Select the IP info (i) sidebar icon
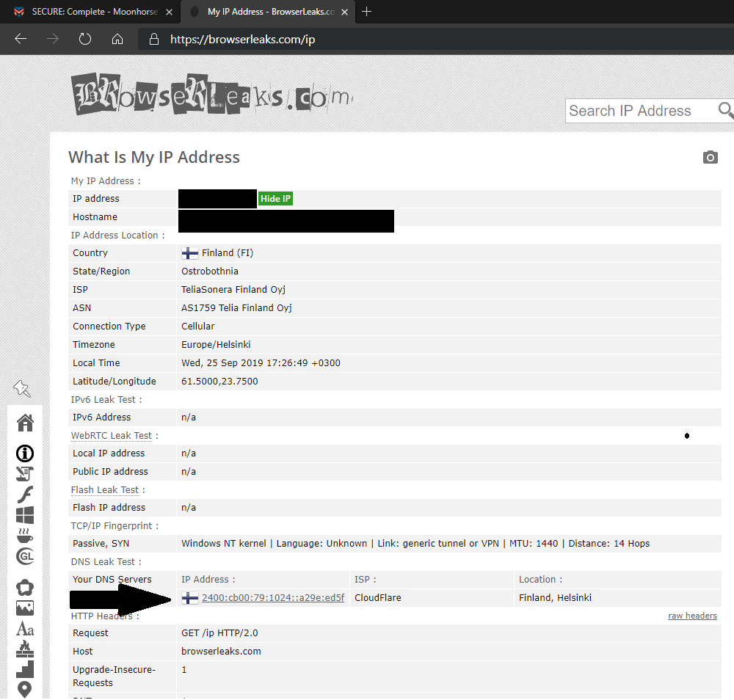734x700 pixels. pyautogui.click(x=25, y=453)
